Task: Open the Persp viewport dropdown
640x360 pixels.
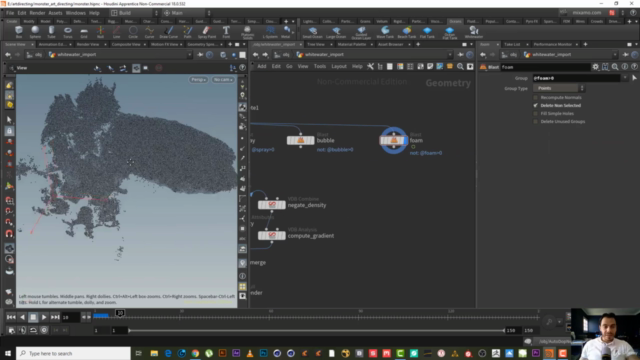Action: tap(199, 80)
